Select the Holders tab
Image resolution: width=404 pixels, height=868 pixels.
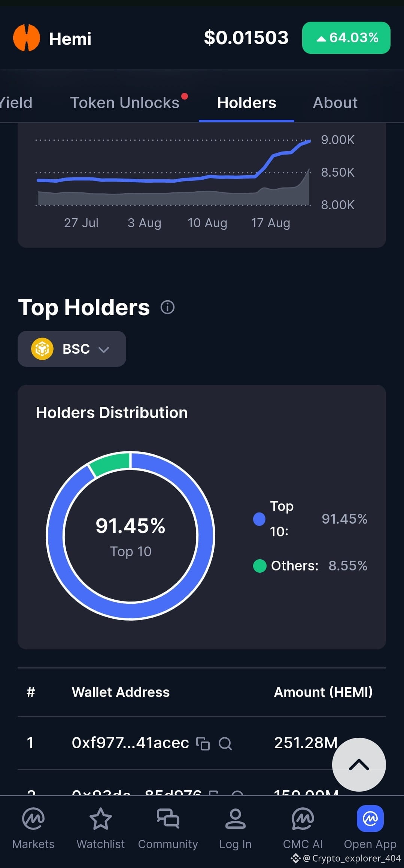tap(247, 103)
